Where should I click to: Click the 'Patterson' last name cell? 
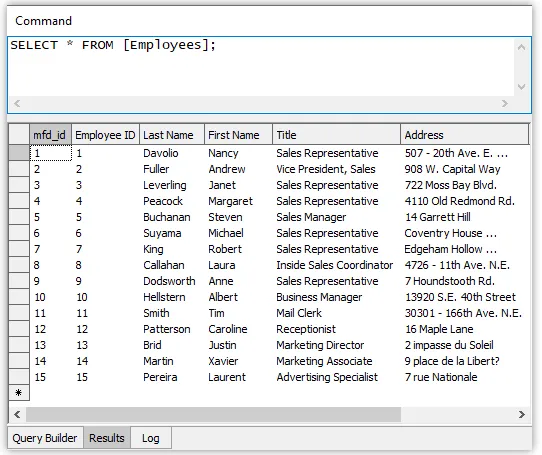[x=172, y=329]
